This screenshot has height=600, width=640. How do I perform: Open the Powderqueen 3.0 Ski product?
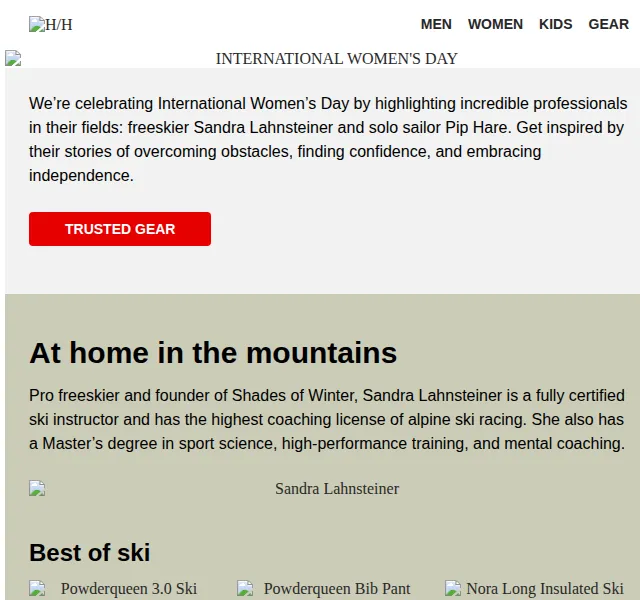click(x=129, y=589)
